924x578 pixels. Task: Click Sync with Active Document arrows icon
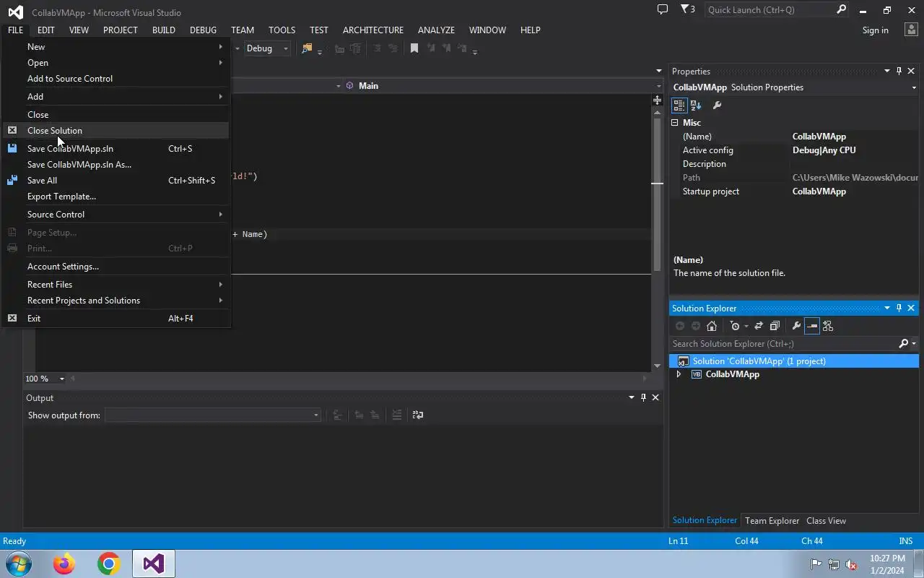(759, 326)
